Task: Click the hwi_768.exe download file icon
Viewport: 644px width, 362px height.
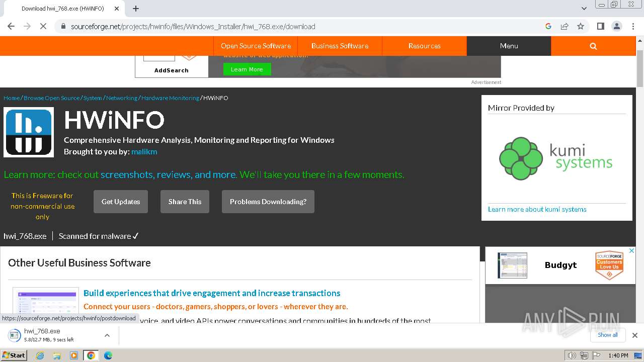Action: 15,335
